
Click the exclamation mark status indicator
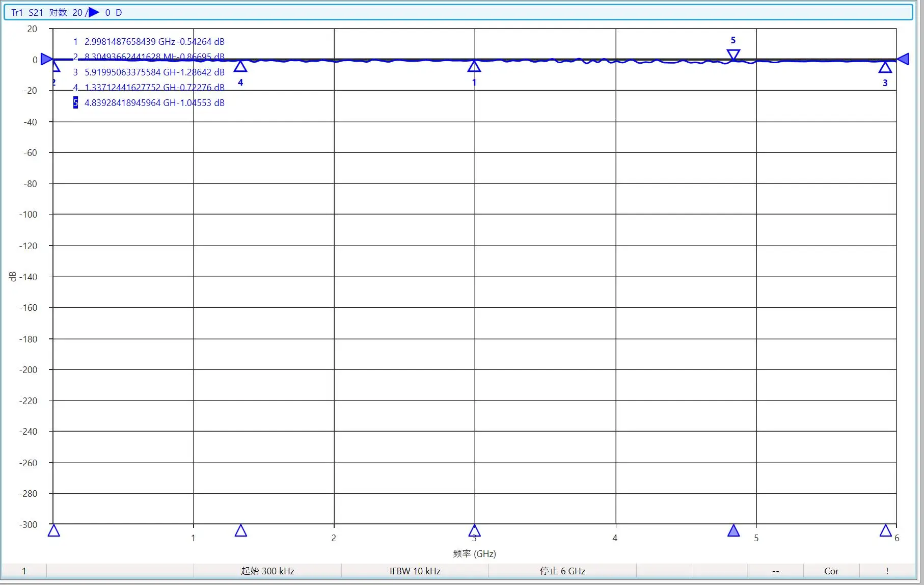tap(887, 571)
